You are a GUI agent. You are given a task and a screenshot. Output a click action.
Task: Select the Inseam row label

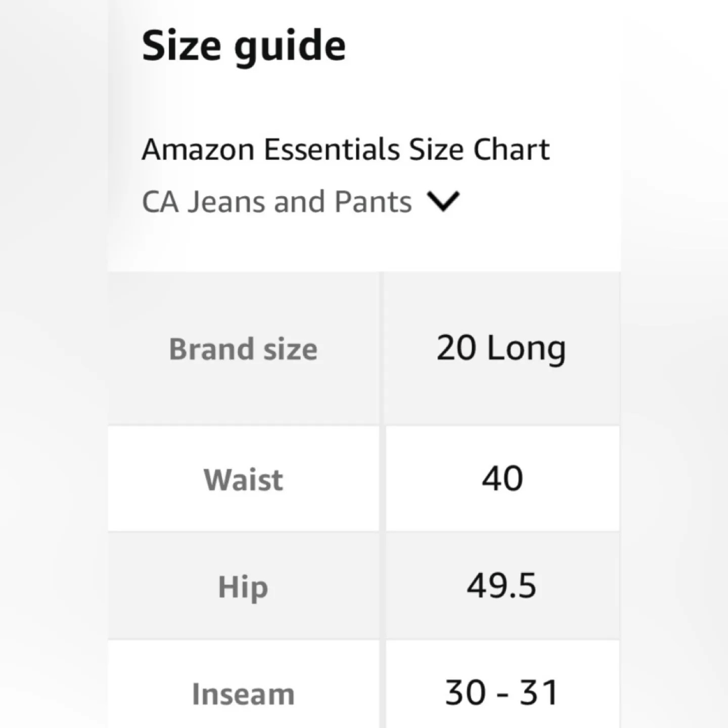(x=242, y=694)
